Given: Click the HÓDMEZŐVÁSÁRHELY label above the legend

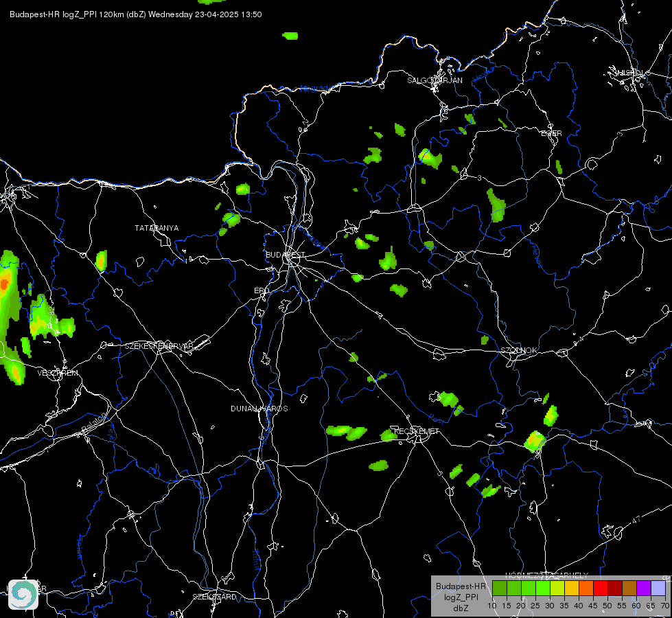Looking at the screenshot, I should [x=546, y=575].
